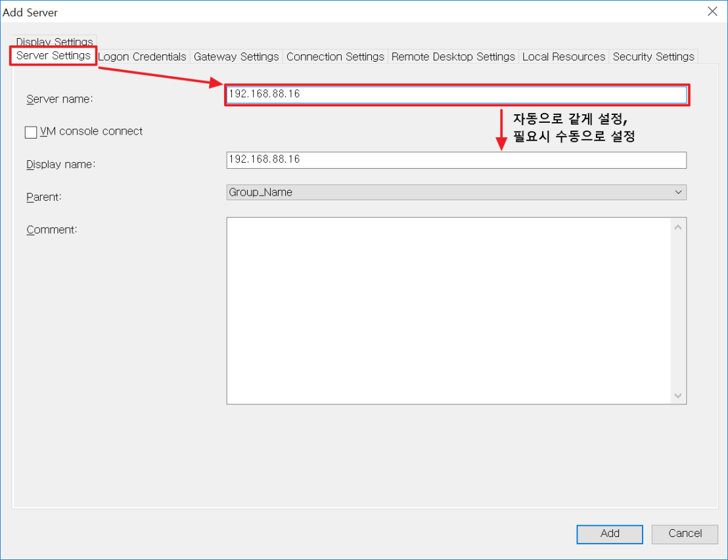Open the Connection Settings tab

click(x=335, y=56)
